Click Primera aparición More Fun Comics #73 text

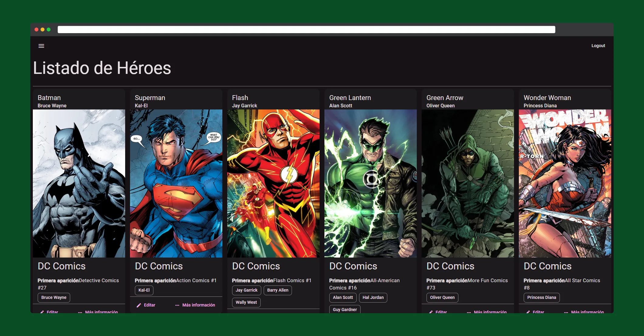point(467,284)
